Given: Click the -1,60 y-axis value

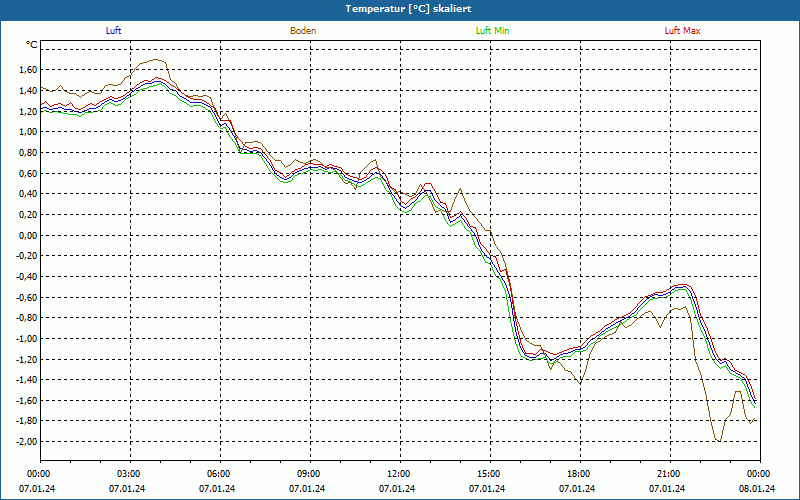Looking at the screenshot, I should pyautogui.click(x=28, y=400).
